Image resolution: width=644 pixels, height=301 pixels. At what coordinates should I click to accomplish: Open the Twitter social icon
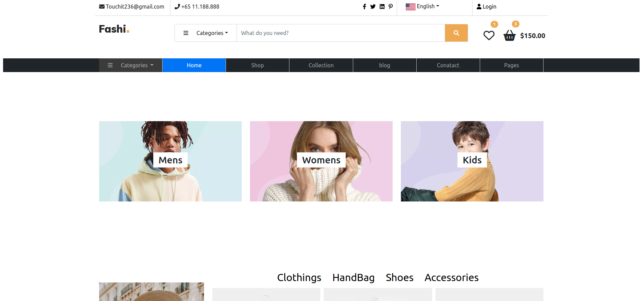pos(373,7)
